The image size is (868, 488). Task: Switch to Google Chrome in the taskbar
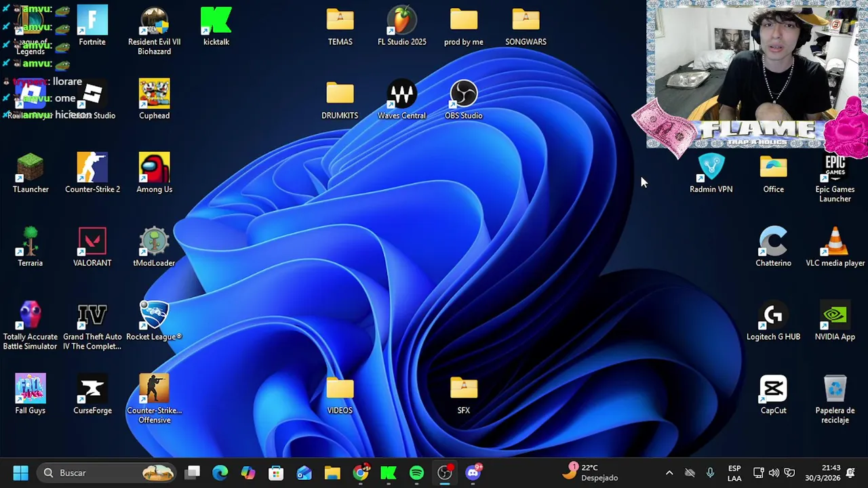(x=361, y=472)
